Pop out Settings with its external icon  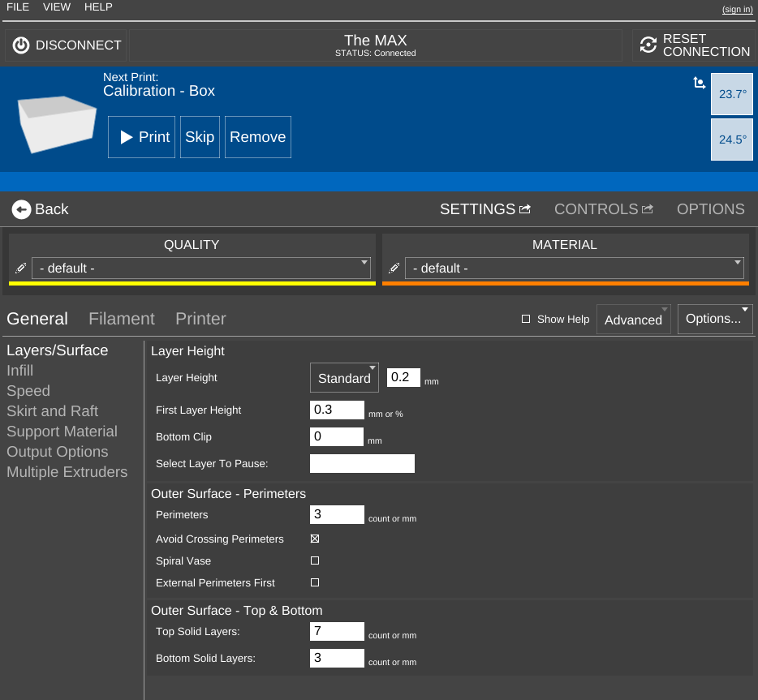(525, 209)
